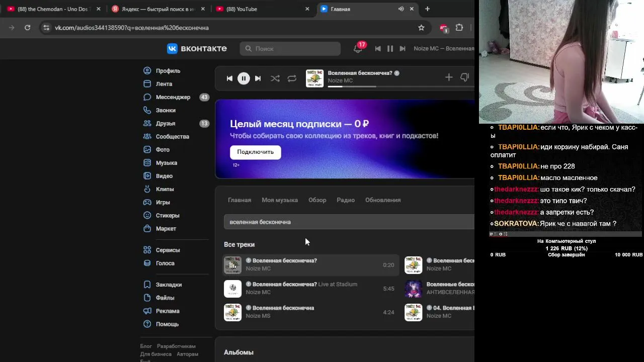The height and width of the screenshot is (362, 644).
Task: Skip to next track in player bar
Action: (258, 78)
